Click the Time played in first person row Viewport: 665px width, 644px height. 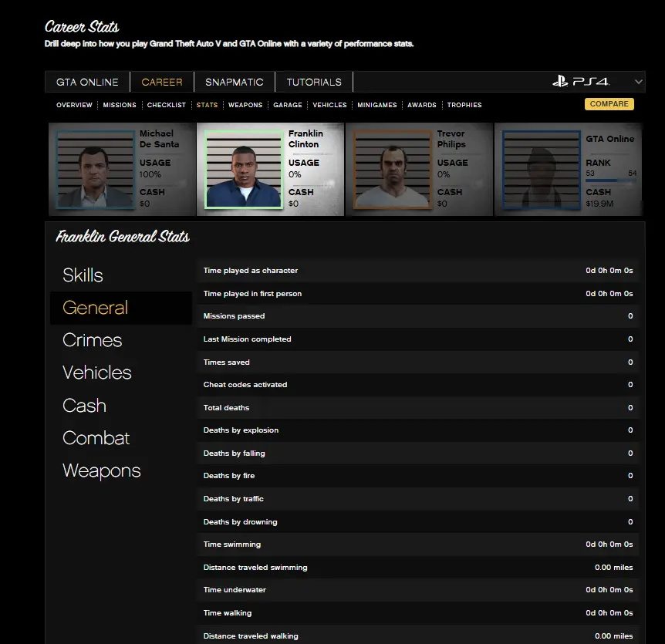[417, 293]
